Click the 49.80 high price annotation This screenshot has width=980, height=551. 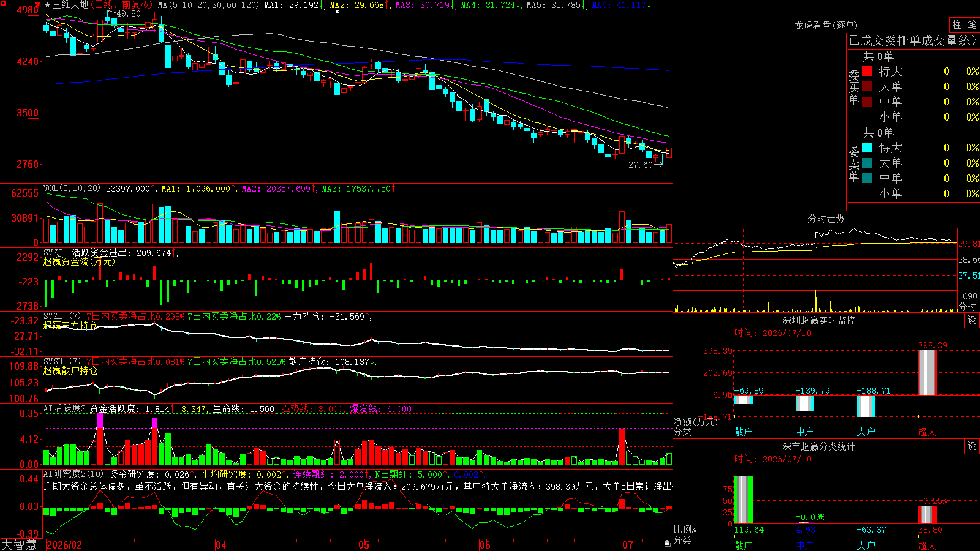click(x=129, y=13)
